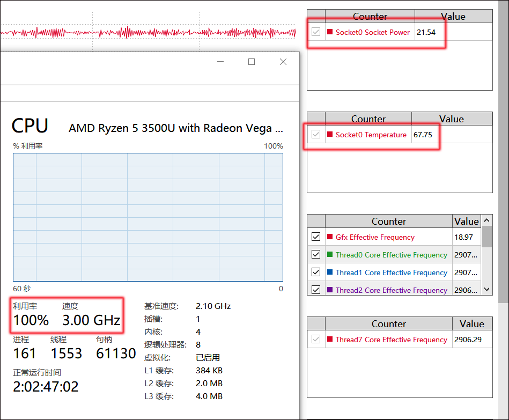Select Gfx Effective Frequency row label
This screenshot has width=509, height=420.
pyautogui.click(x=375, y=237)
